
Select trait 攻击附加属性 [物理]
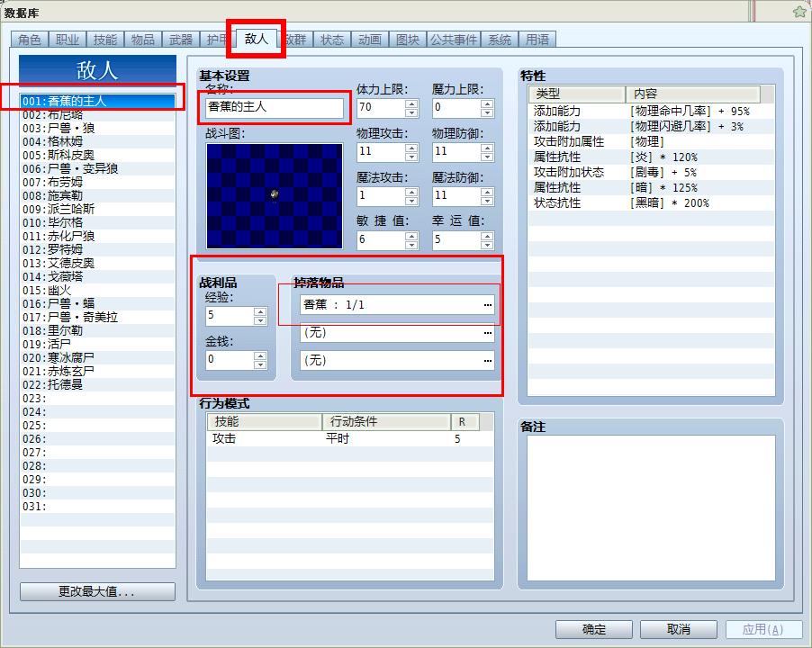click(x=651, y=141)
